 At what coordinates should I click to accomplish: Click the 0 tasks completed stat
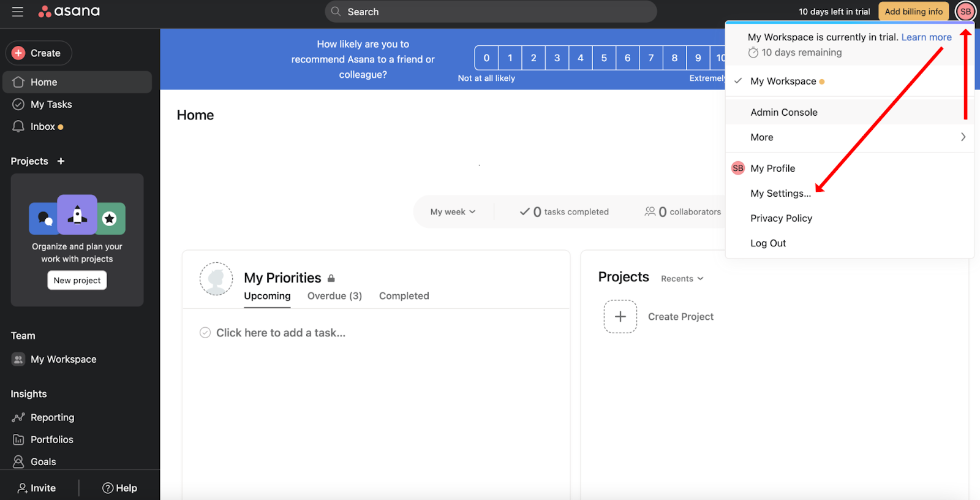click(564, 212)
